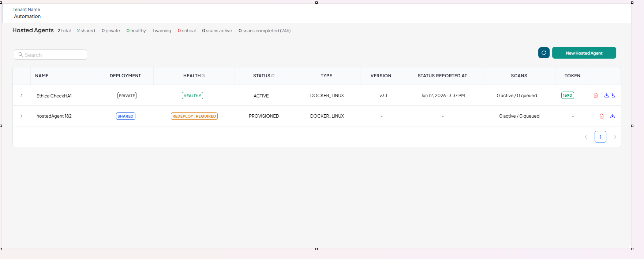Expand the EthicalCheckHA1 row
Image resolution: width=644 pixels, height=259 pixels.
pyautogui.click(x=22, y=95)
